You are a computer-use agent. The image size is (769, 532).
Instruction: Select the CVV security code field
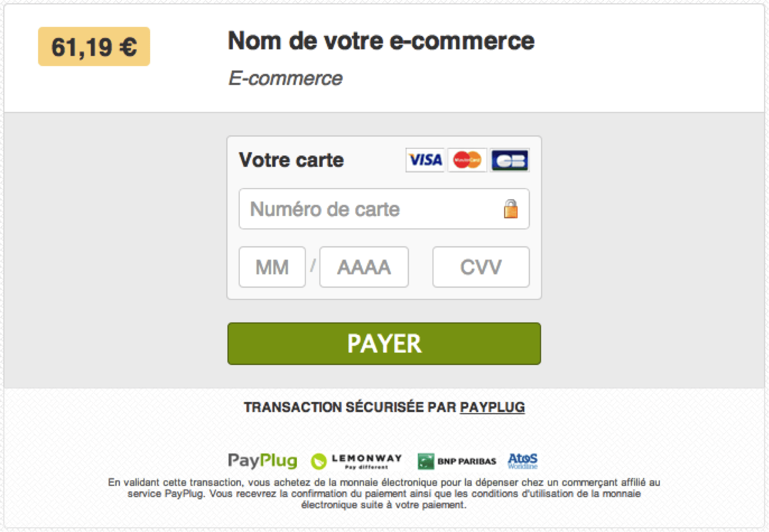(480, 267)
